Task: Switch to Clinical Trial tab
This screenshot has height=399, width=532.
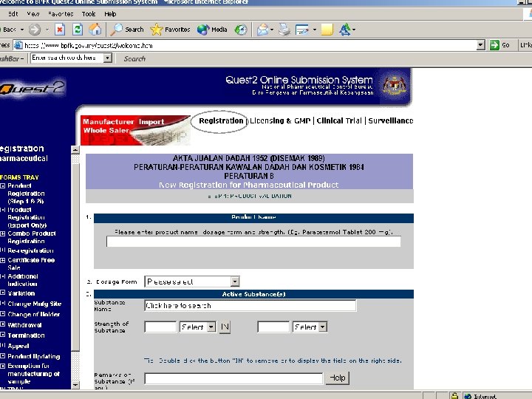Action: tap(339, 120)
